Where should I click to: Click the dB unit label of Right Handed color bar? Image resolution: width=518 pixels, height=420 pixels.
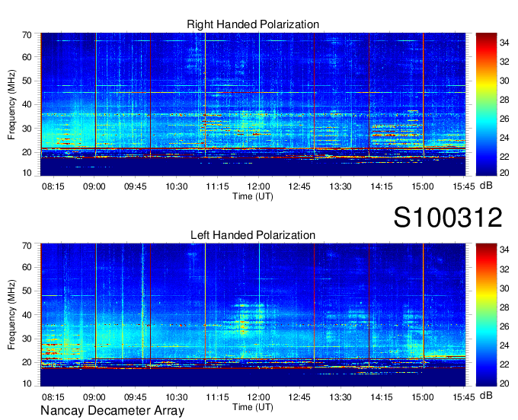click(x=486, y=186)
